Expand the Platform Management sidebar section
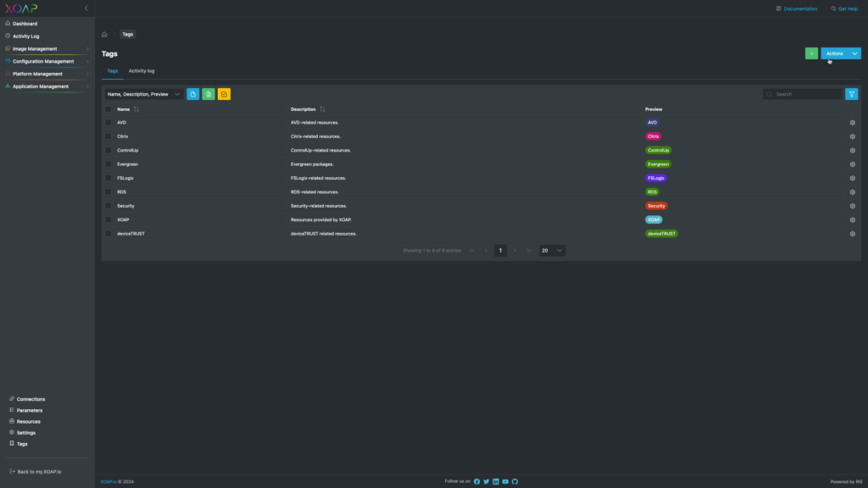The height and width of the screenshot is (488, 868). 47,74
